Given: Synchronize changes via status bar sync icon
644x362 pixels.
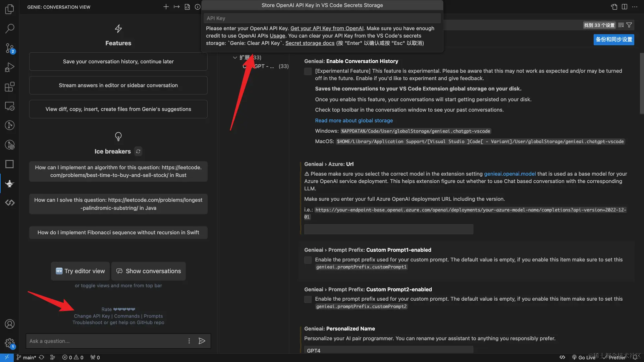Looking at the screenshot, I should point(42,357).
